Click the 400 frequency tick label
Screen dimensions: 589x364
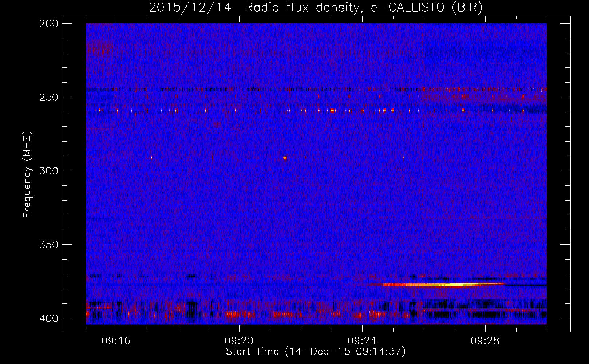click(48, 318)
